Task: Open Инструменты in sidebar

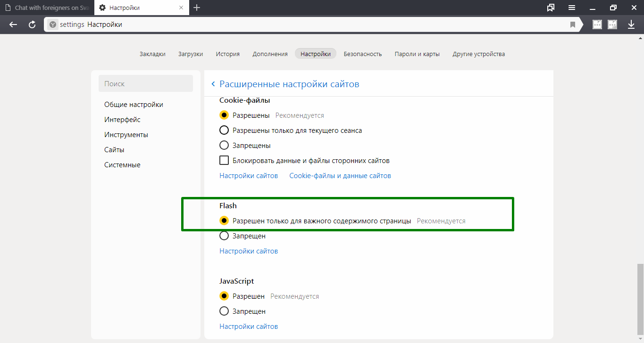Action: click(x=126, y=135)
